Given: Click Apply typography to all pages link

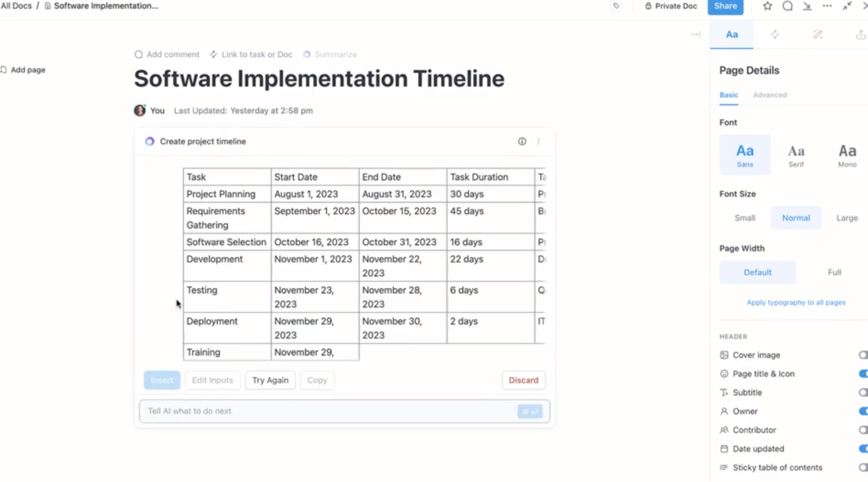Looking at the screenshot, I should [796, 302].
